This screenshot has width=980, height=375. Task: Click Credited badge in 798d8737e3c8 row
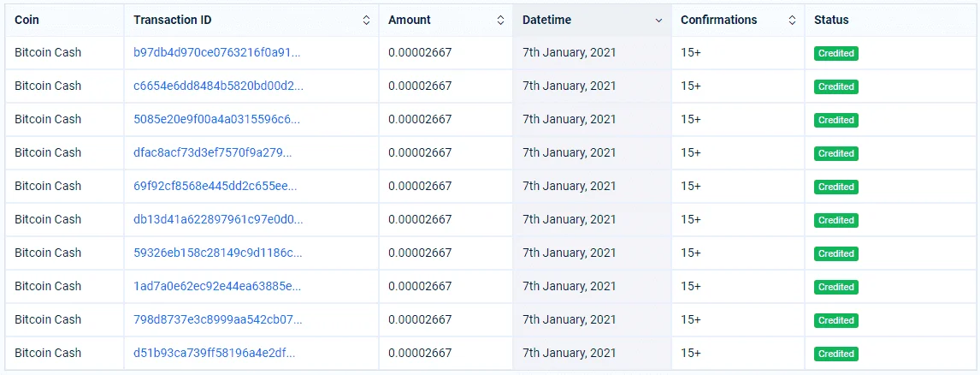(x=836, y=320)
